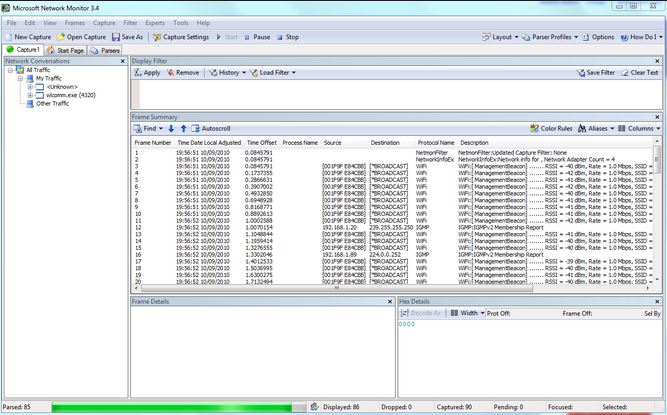The width and height of the screenshot is (667, 415).
Task: Click Remove display filter button
Action: click(x=183, y=73)
